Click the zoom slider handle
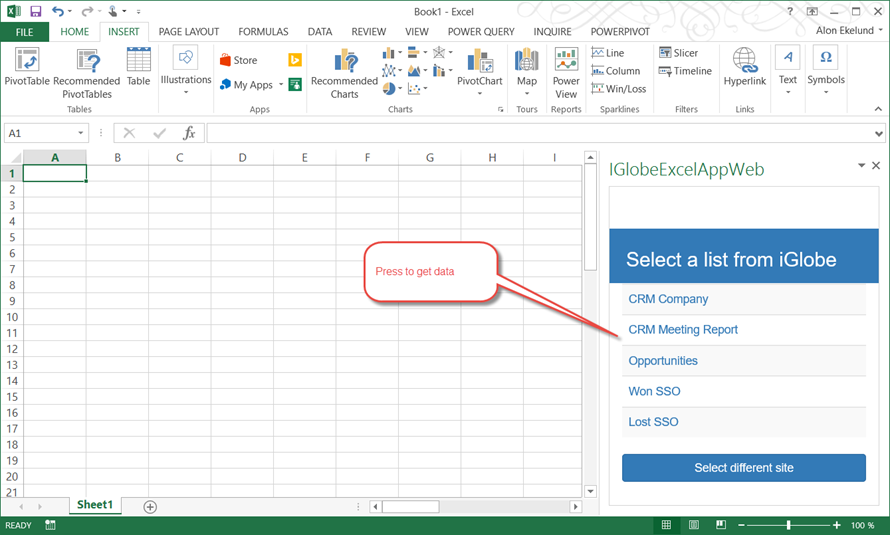890x535 pixels. click(x=788, y=525)
